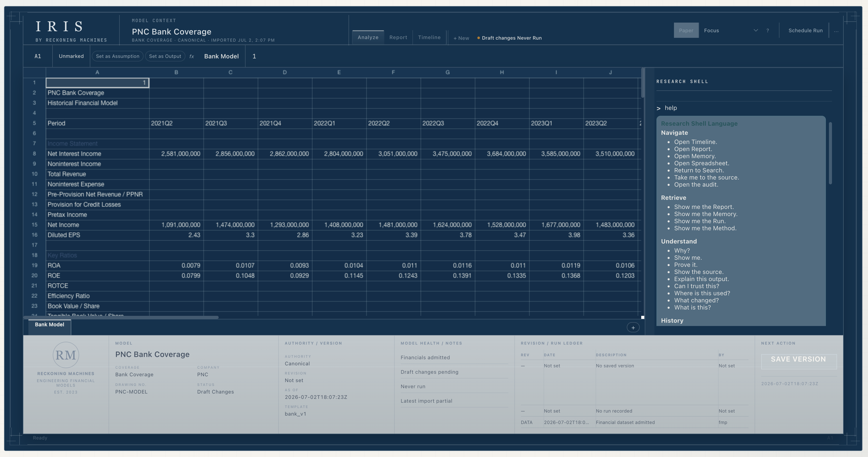Select cell A1 containing 1
This screenshot has width=868, height=457.
point(97,83)
